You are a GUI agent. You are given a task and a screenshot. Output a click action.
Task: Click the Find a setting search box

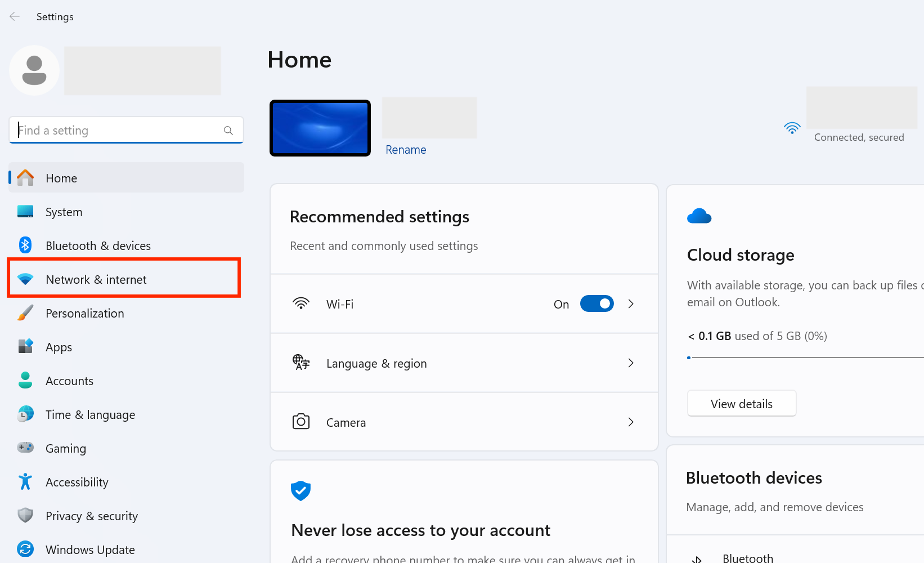click(x=118, y=131)
